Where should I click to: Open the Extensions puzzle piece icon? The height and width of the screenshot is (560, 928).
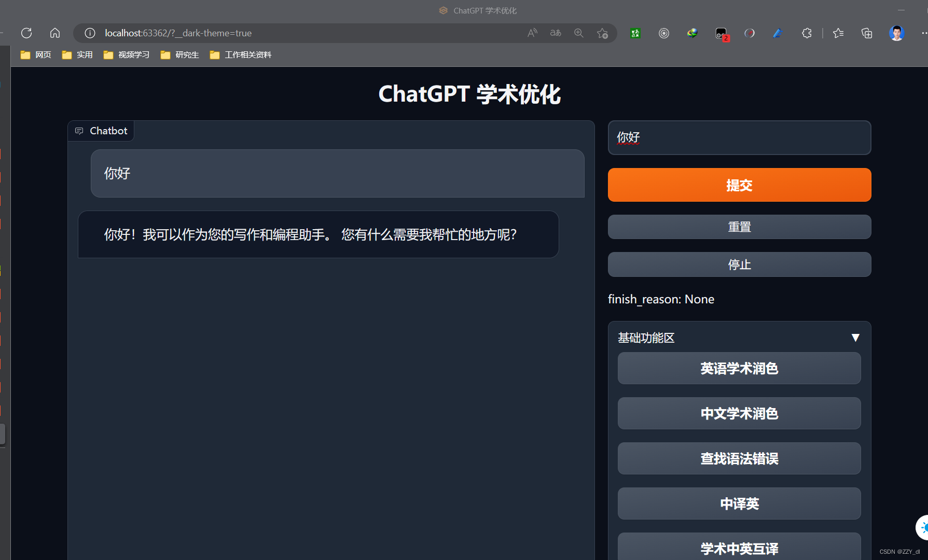807,33
